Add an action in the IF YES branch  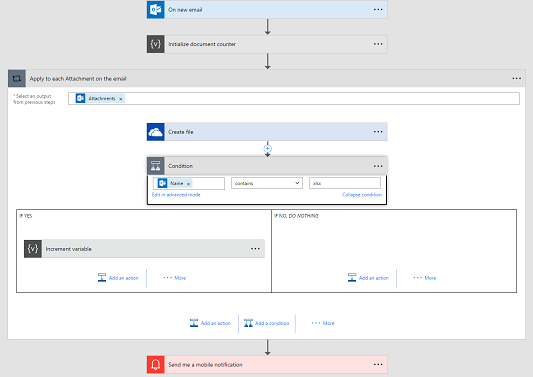(x=118, y=278)
